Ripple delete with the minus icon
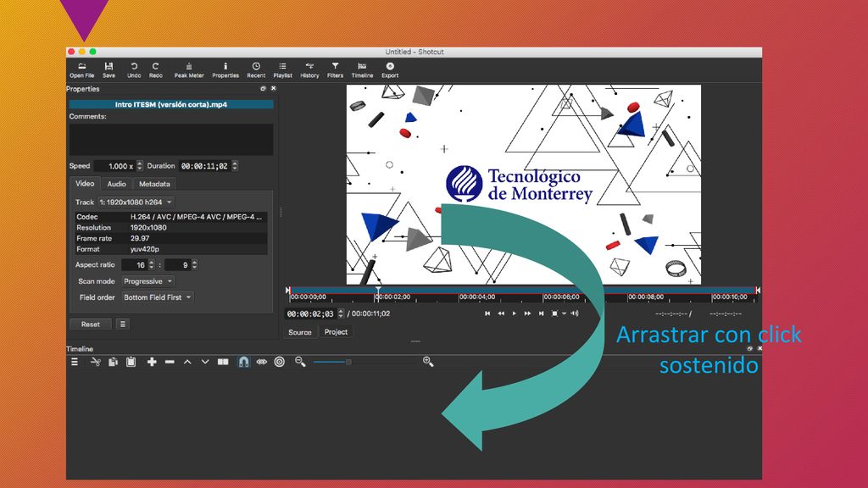868x488 pixels. [170, 362]
